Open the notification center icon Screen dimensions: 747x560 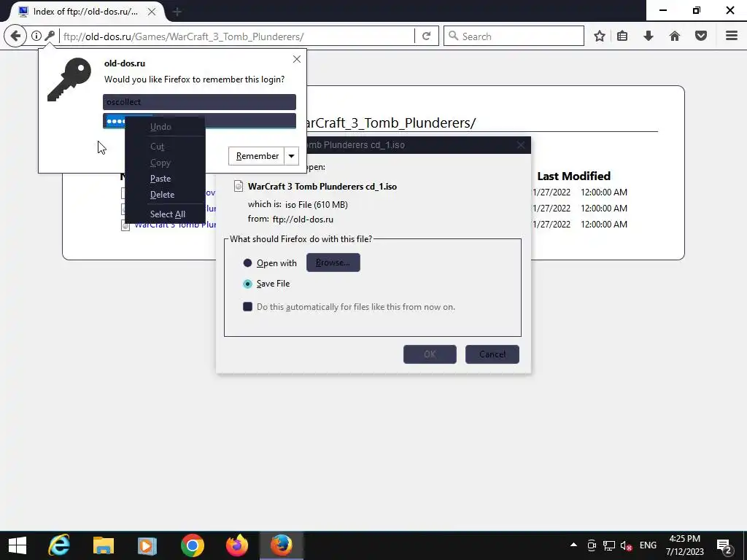click(x=724, y=545)
